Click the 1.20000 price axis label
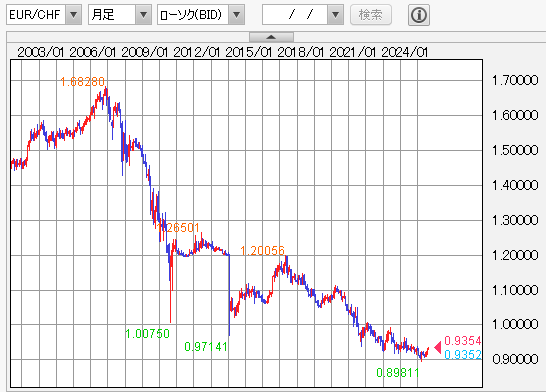 click(x=515, y=256)
